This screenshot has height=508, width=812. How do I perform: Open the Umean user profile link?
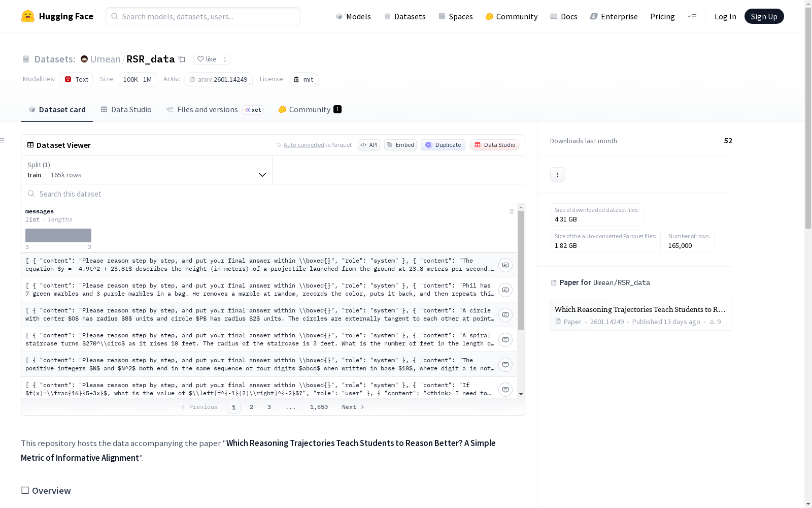(x=105, y=59)
